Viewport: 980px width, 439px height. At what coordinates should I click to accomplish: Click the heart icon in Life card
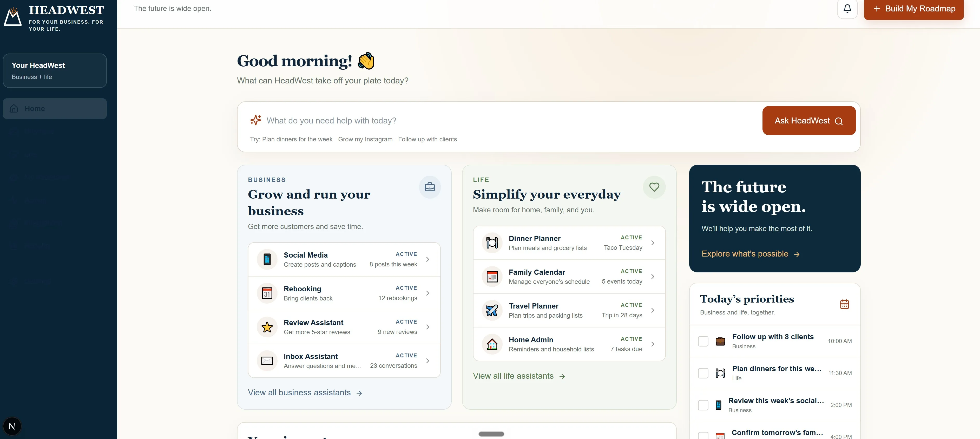[x=654, y=187]
